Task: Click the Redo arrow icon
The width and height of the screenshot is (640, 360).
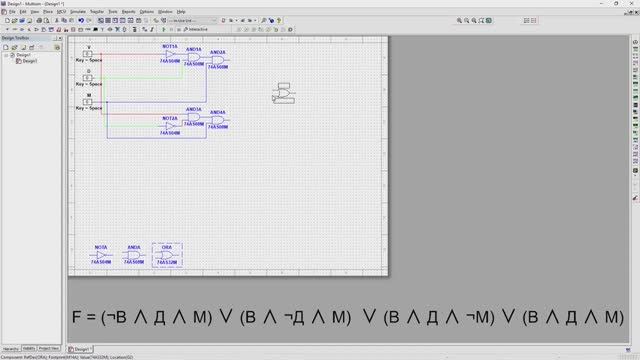Action: [x=89, y=20]
